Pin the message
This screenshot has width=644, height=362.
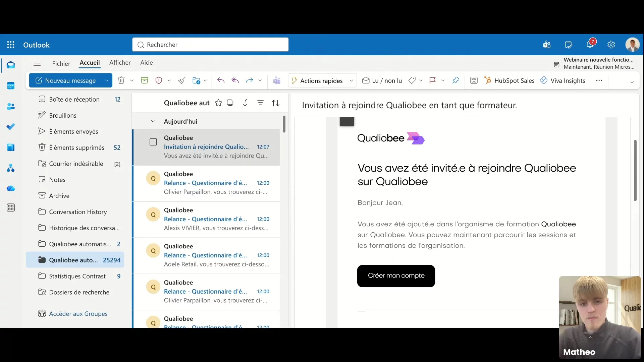(x=455, y=80)
